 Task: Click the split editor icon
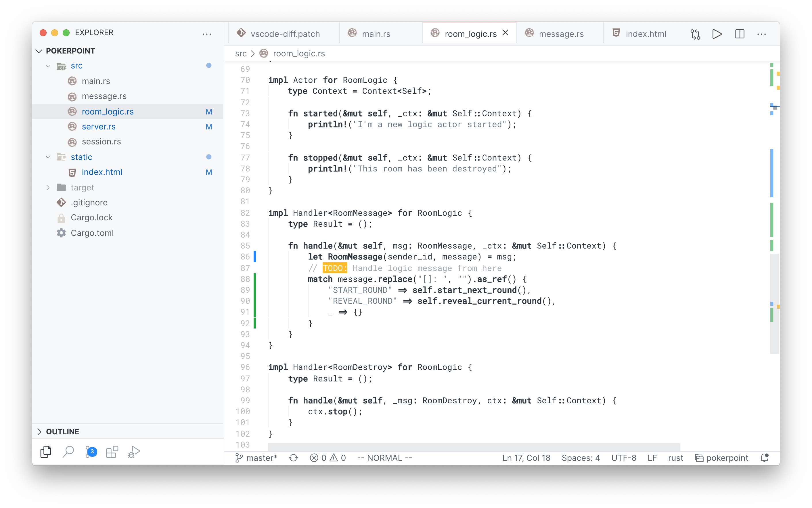(740, 34)
